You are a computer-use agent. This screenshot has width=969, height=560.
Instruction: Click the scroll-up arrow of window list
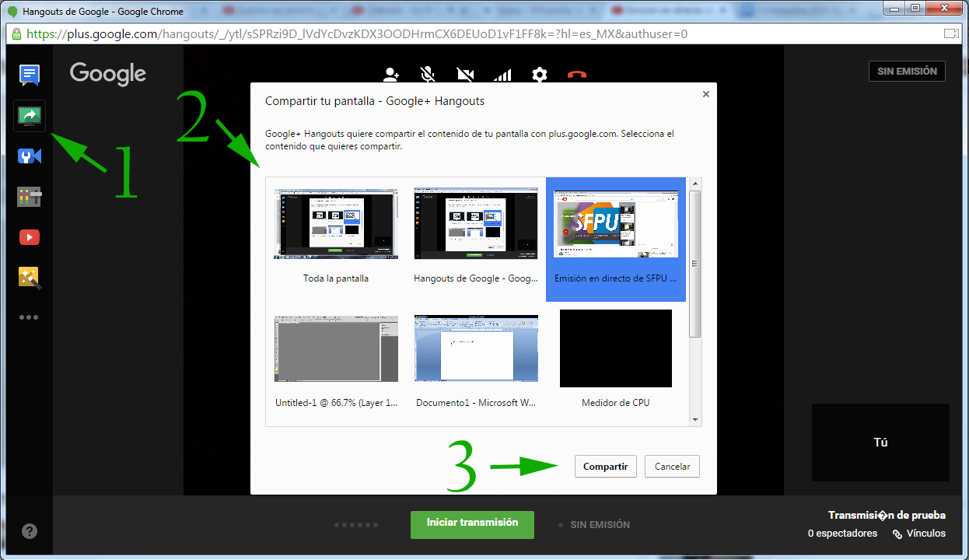click(695, 184)
